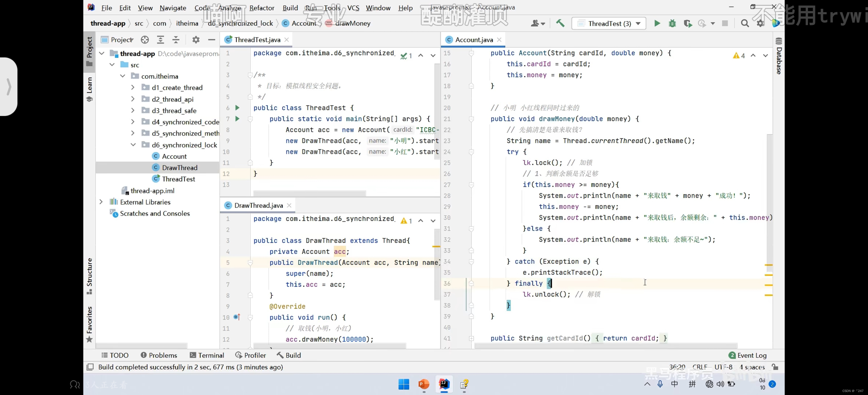Open the Refactor menu
Image resolution: width=868 pixels, height=395 pixels.
tap(261, 8)
